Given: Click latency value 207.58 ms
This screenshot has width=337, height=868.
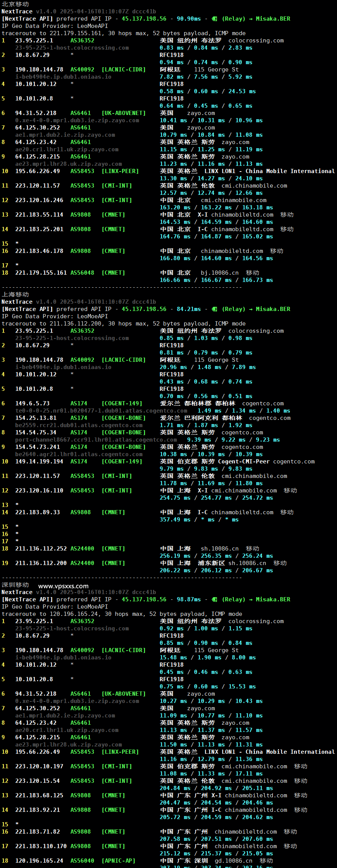Looking at the screenshot, I should click(175, 839).
